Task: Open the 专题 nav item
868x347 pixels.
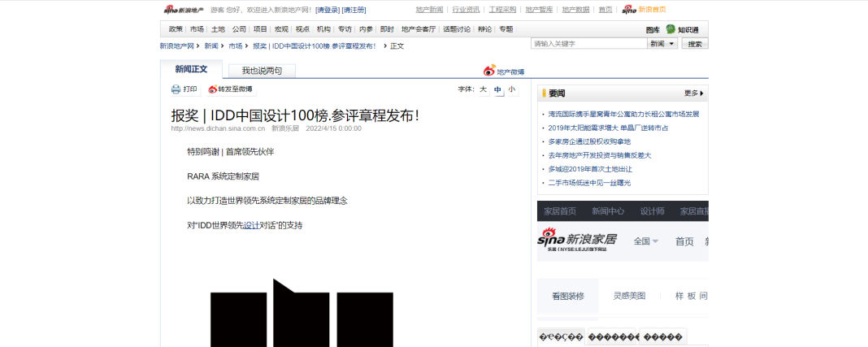Action: pyautogui.click(x=506, y=29)
